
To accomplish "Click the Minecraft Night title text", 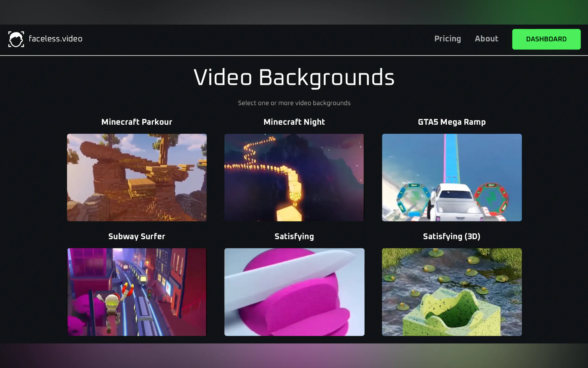I will [294, 122].
